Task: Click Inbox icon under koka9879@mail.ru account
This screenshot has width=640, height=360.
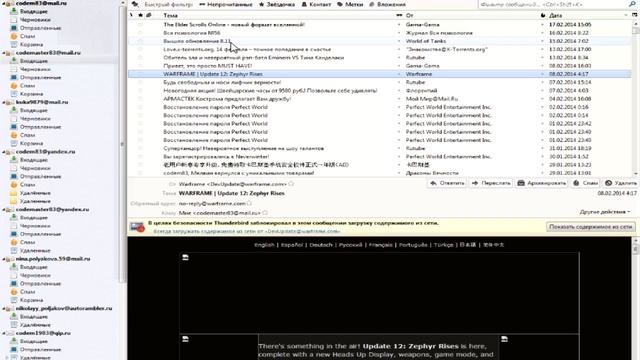Action: click(14, 110)
